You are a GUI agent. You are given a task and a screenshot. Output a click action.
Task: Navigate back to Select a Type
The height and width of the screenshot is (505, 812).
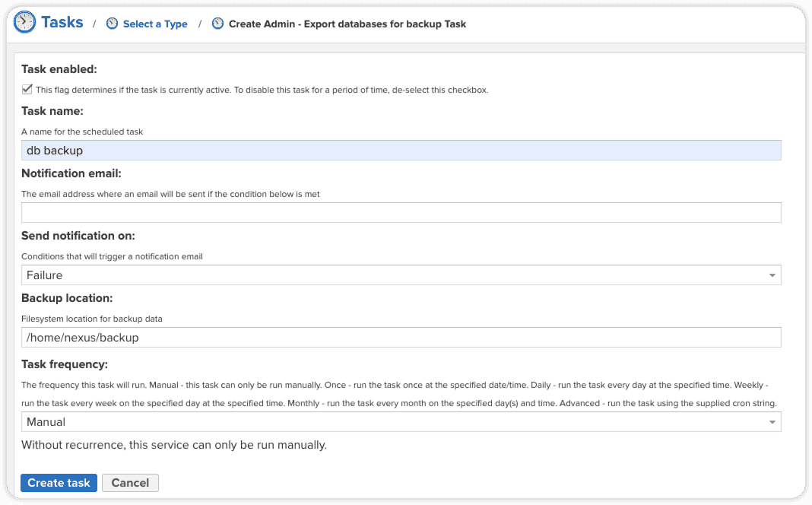click(x=155, y=24)
